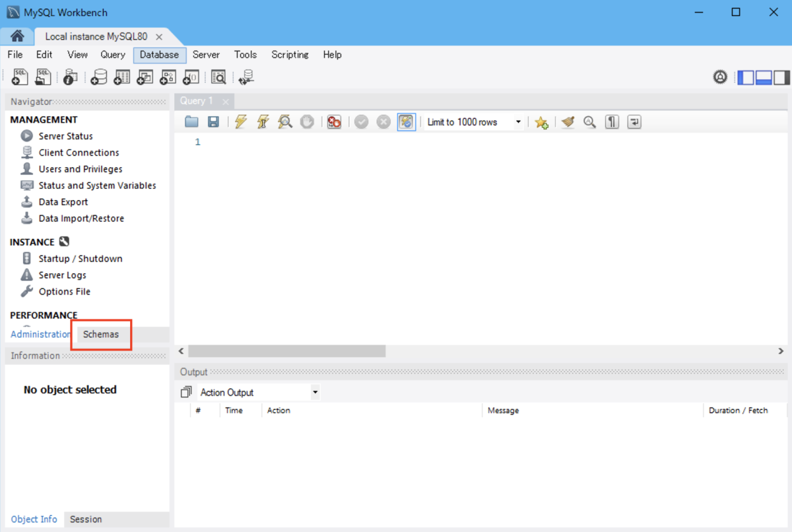This screenshot has height=532, width=792.
Task: Close the Query 1 tab
Action: pos(226,102)
